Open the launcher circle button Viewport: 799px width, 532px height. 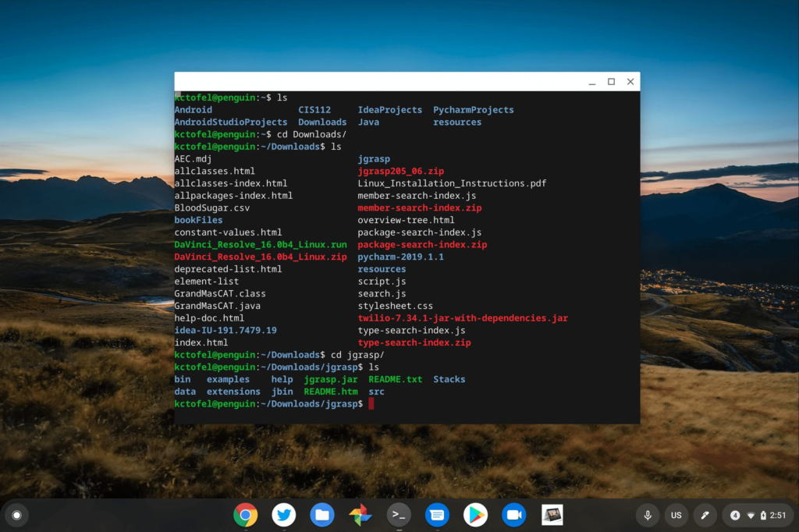click(16, 515)
